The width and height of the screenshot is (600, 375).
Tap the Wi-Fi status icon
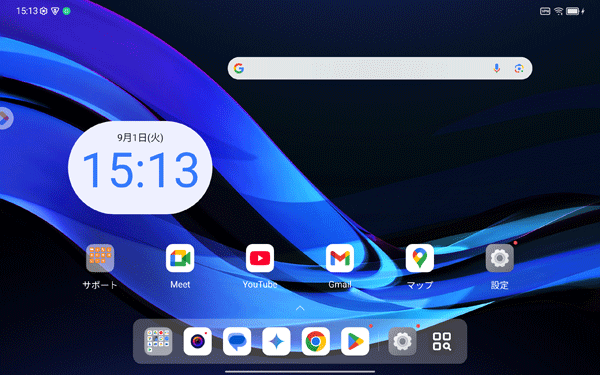559,11
